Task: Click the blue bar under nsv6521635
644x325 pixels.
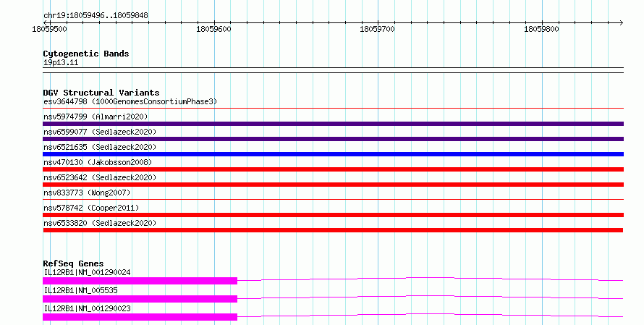Action: coord(333,154)
